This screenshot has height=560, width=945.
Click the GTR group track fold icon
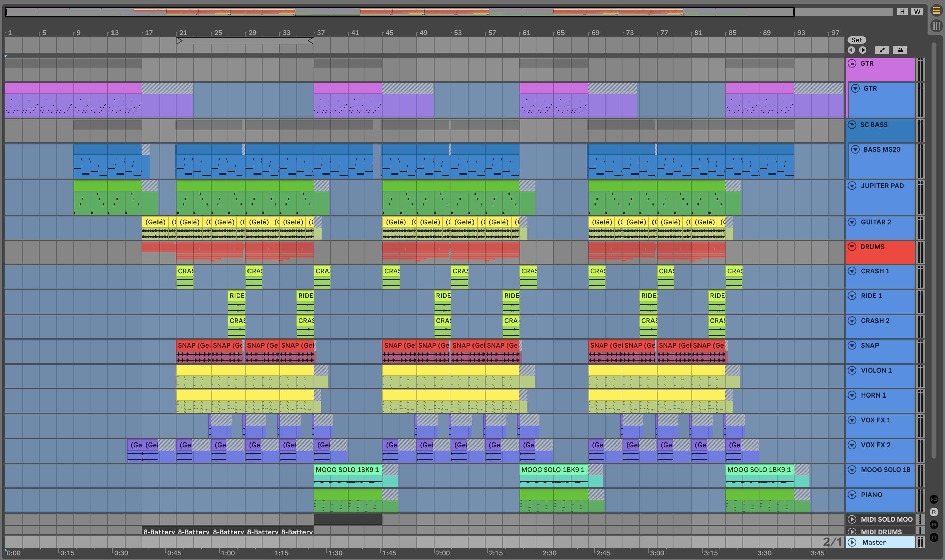pyautogui.click(x=852, y=63)
